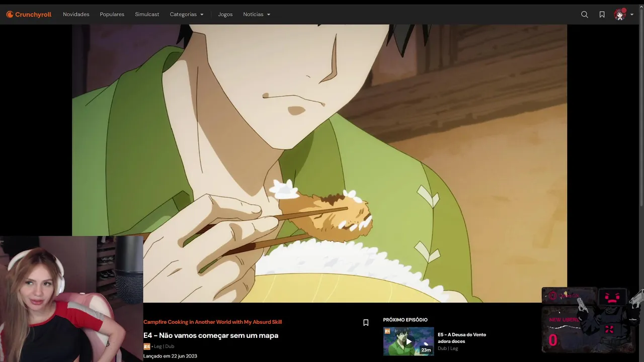Open Campfire Cooking in Another World series link
This screenshot has height=362, width=644.
pyautogui.click(x=212, y=322)
